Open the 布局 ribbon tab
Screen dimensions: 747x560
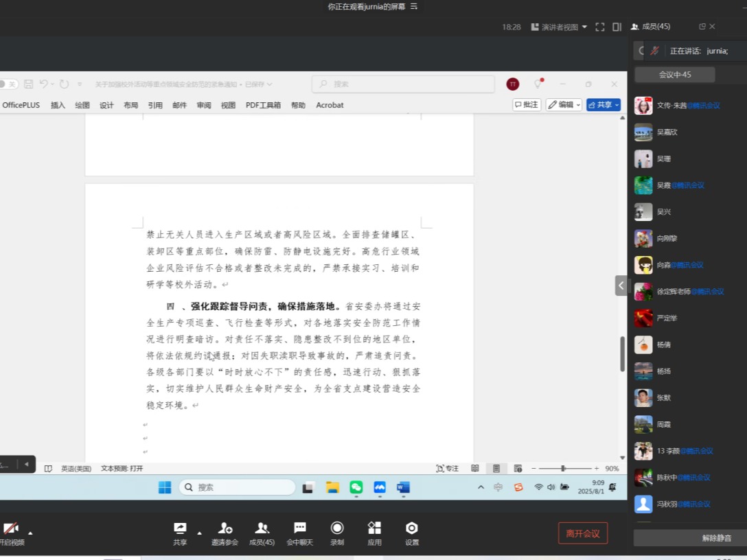(130, 105)
